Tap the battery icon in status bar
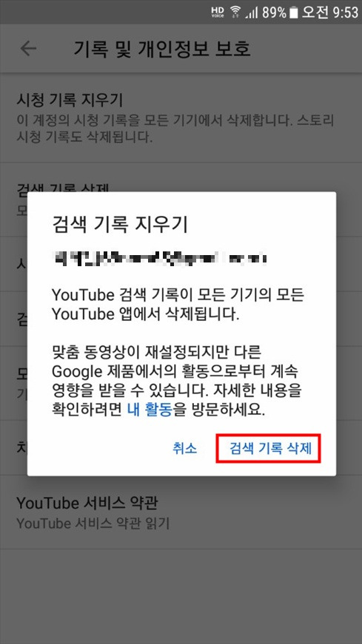Screen dimensions: 362x644 [x=293, y=13]
